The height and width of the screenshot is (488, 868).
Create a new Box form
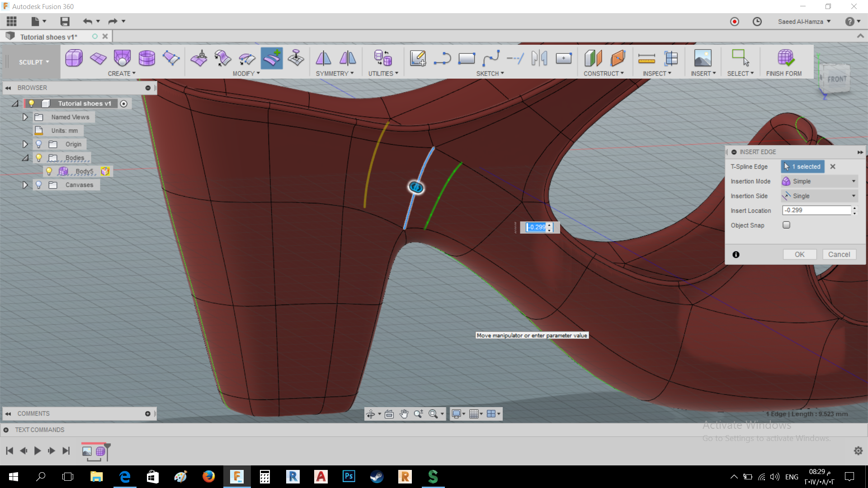point(74,58)
